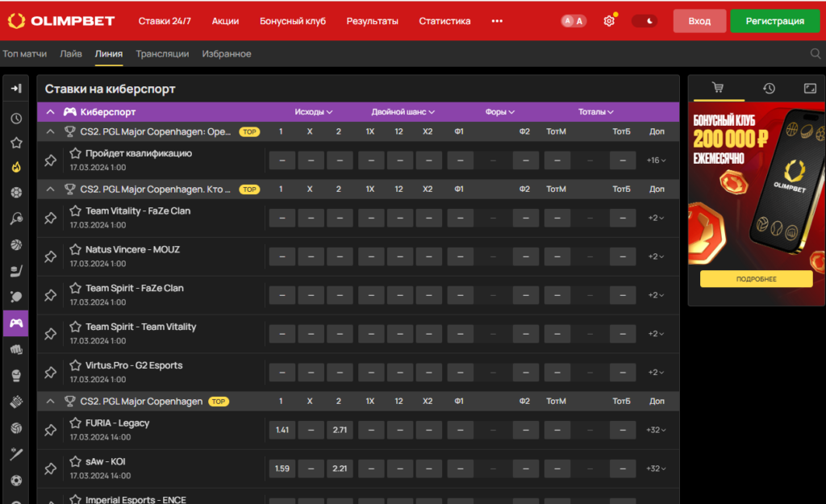
Task: Favorite Team Spirit - Team Vitality with star
Action: tap(75, 327)
